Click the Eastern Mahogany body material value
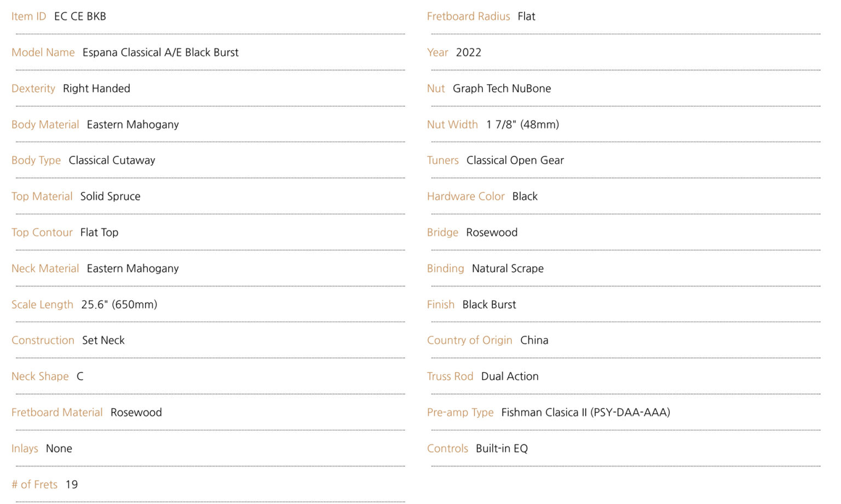841x504 pixels. point(133,125)
